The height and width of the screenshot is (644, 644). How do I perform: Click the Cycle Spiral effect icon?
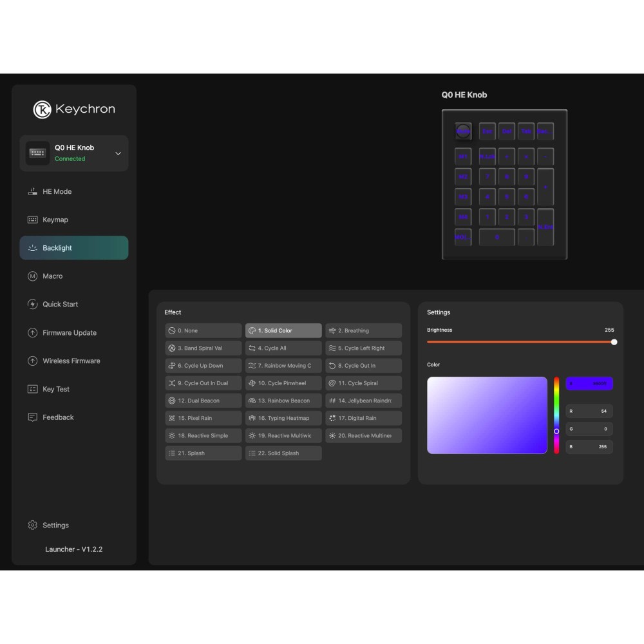point(332,383)
